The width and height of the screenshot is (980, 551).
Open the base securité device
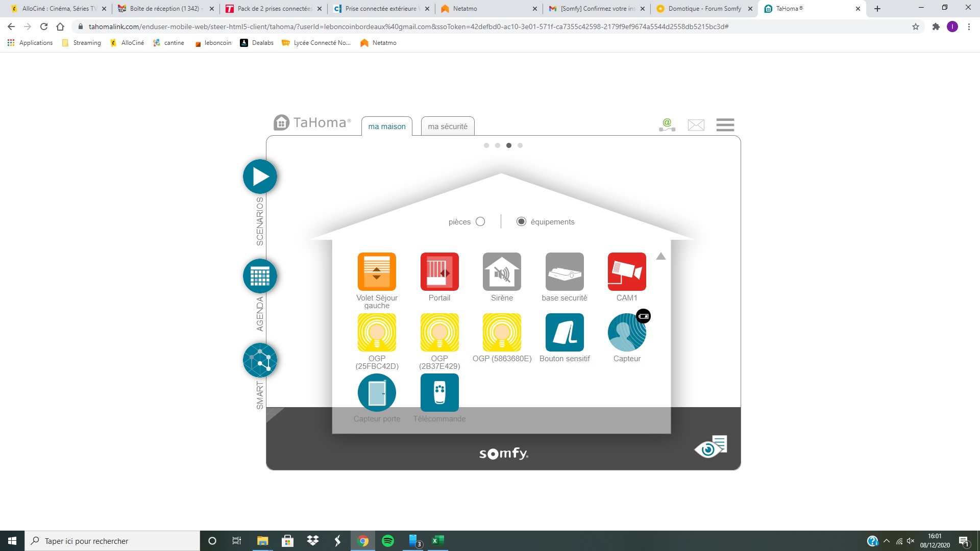[565, 271]
